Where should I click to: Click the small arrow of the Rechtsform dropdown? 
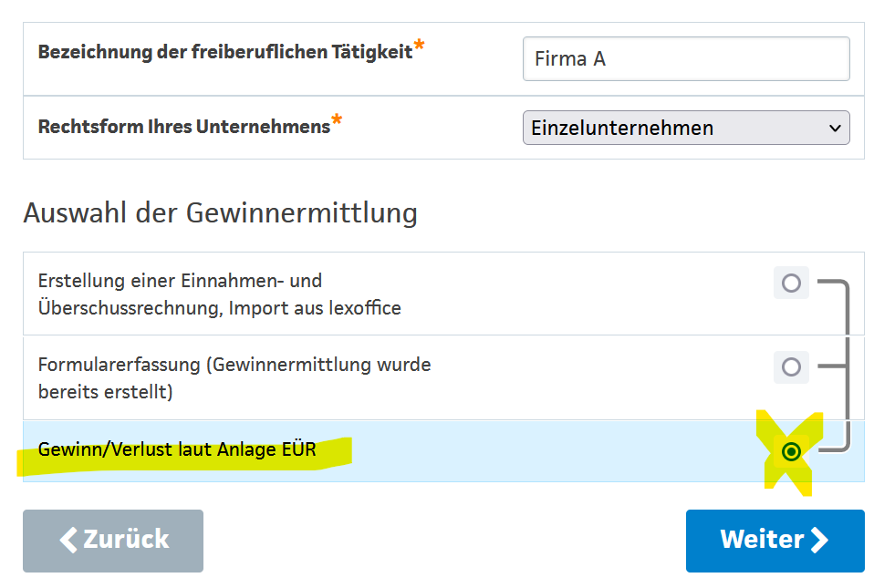pyautogui.click(x=835, y=129)
